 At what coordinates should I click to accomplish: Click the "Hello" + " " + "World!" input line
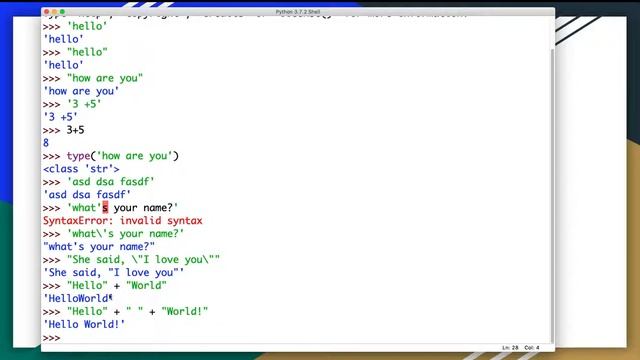click(x=138, y=311)
